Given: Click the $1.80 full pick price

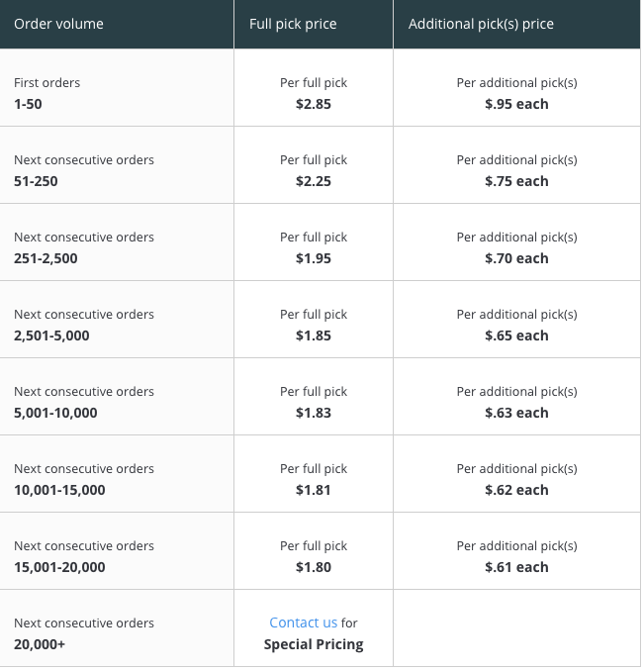Looking at the screenshot, I should click(x=314, y=567).
